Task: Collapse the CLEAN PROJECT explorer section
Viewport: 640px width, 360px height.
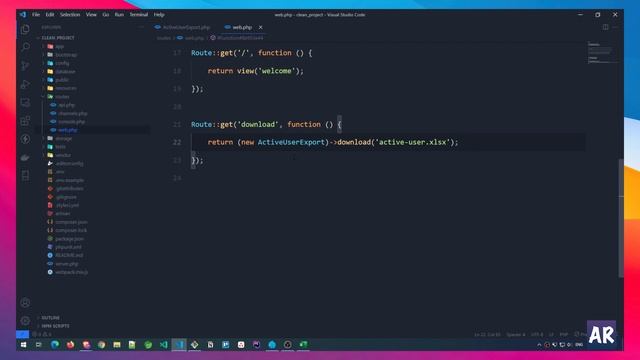Action: click(x=58, y=38)
